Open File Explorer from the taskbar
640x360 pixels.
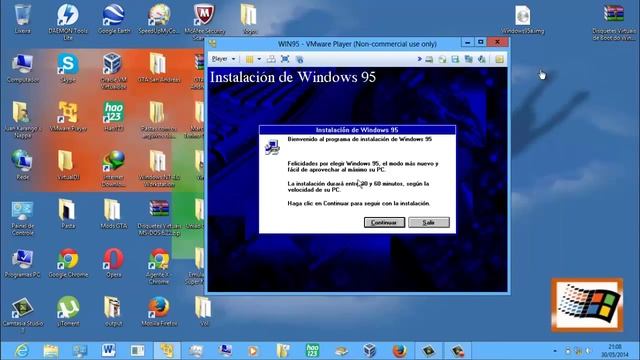[x=51, y=351]
